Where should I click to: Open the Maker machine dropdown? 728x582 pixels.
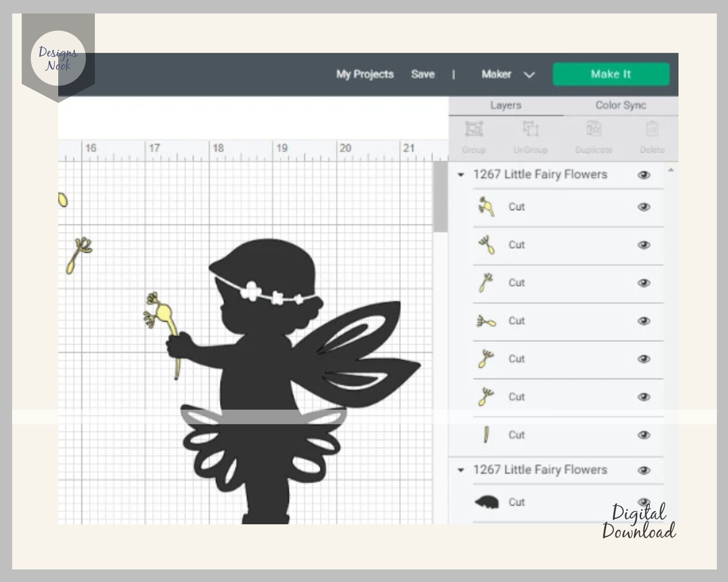529,75
